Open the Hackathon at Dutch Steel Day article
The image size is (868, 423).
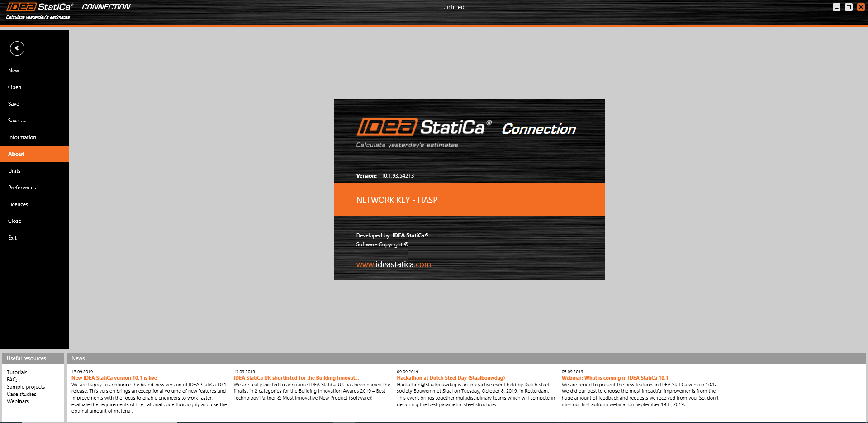451,378
